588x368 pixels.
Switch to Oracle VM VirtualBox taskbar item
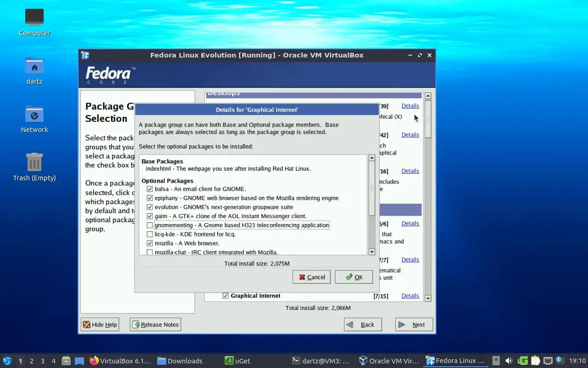389,361
